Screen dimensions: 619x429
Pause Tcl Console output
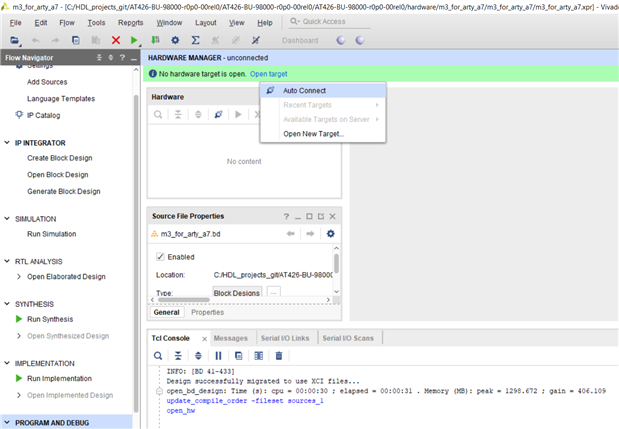tap(218, 355)
